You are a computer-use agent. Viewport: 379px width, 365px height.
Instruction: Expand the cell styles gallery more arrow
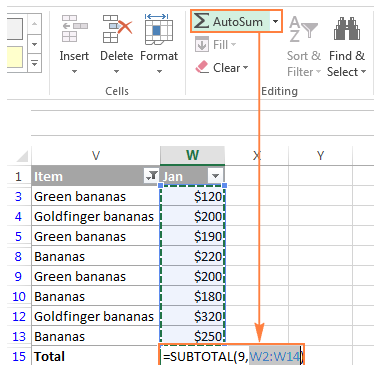tap(35, 63)
